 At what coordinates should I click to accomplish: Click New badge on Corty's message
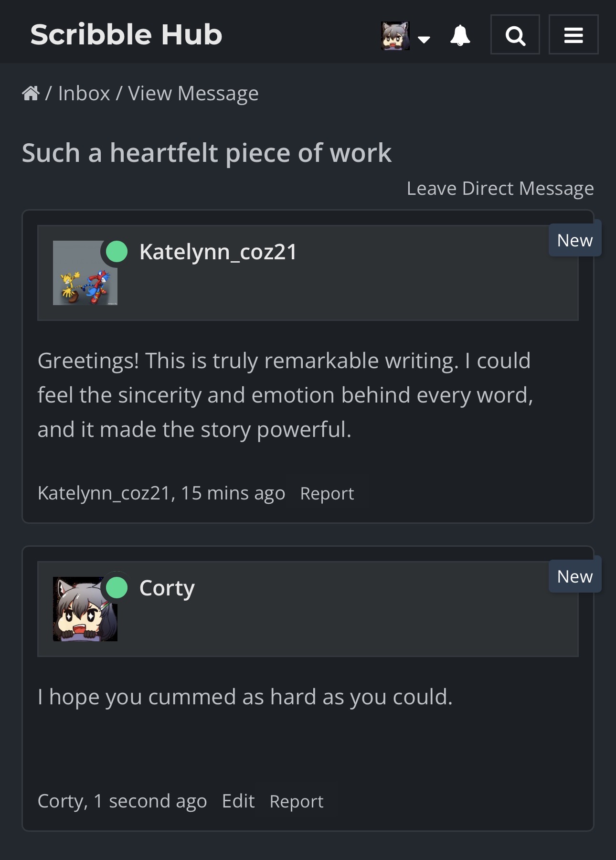(x=574, y=576)
